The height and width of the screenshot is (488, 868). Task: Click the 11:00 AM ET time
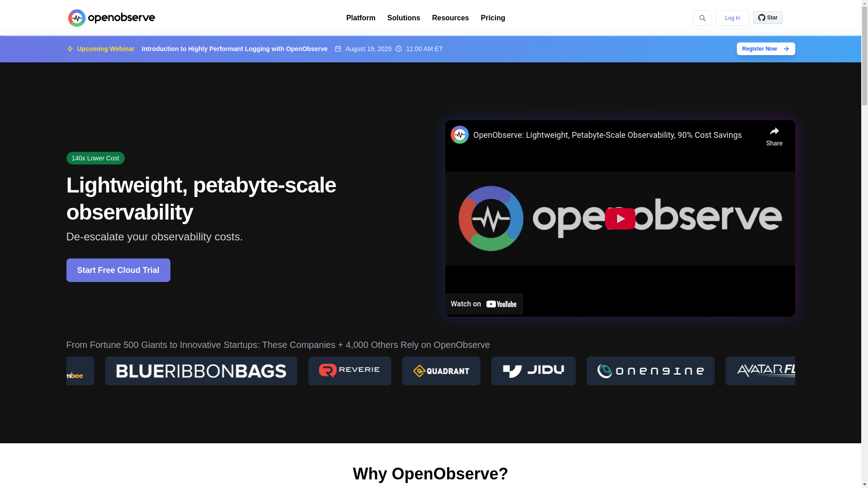(424, 49)
